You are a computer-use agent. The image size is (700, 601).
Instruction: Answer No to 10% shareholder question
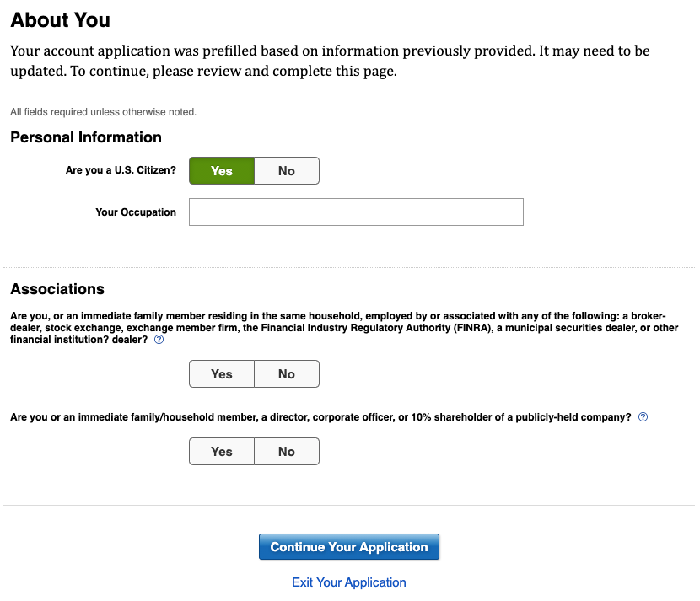coord(287,452)
